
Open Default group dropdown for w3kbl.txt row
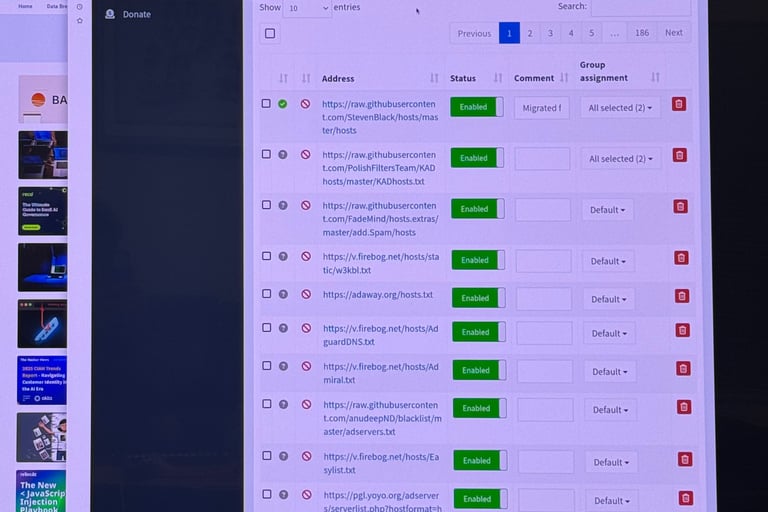click(x=608, y=261)
